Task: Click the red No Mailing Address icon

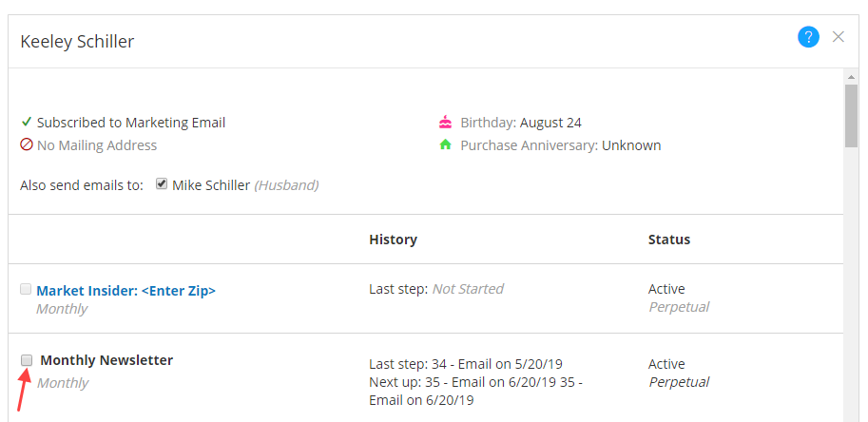Action: (x=27, y=145)
